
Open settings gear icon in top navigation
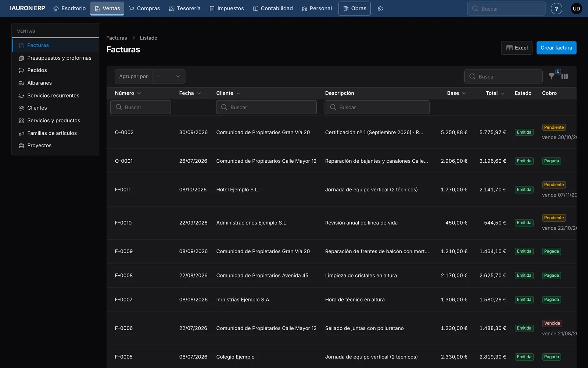tap(380, 8)
